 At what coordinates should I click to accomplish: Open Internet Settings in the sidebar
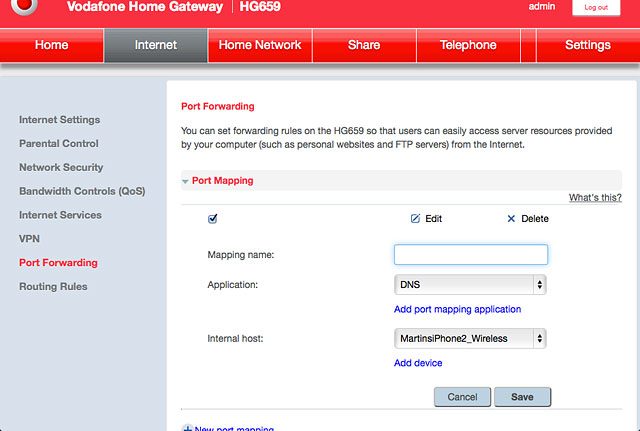point(60,120)
